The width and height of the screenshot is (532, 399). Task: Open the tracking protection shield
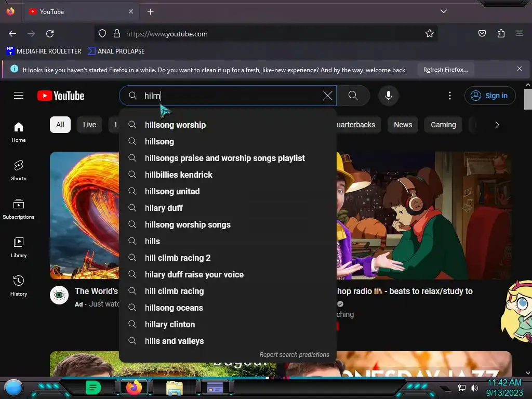(102, 34)
